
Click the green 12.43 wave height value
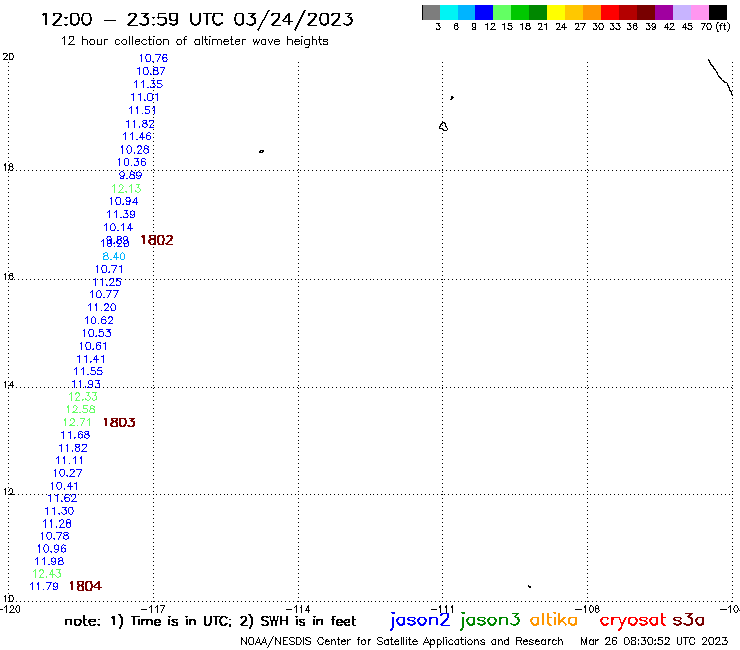[47, 574]
